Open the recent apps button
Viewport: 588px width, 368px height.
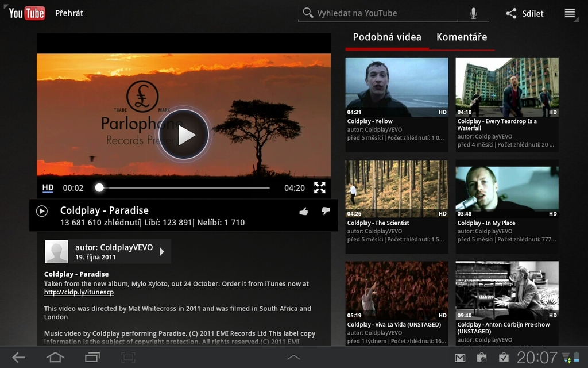pyautogui.click(x=92, y=358)
